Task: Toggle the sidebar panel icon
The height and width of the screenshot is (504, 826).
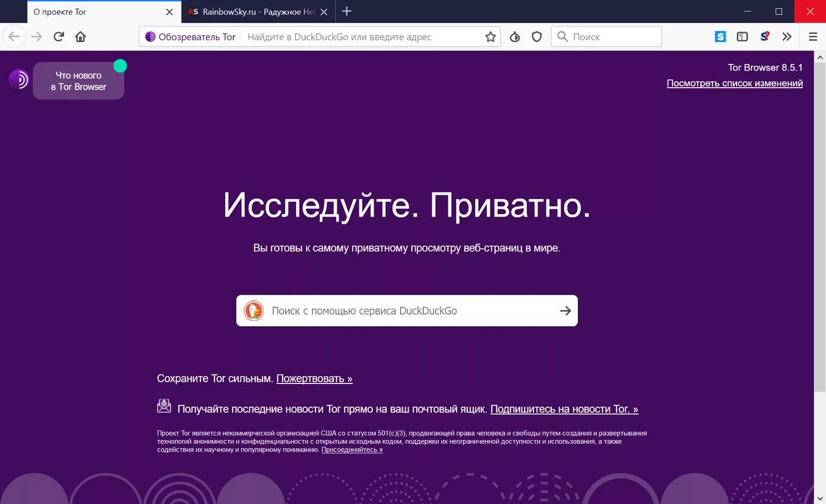Action: point(742,37)
